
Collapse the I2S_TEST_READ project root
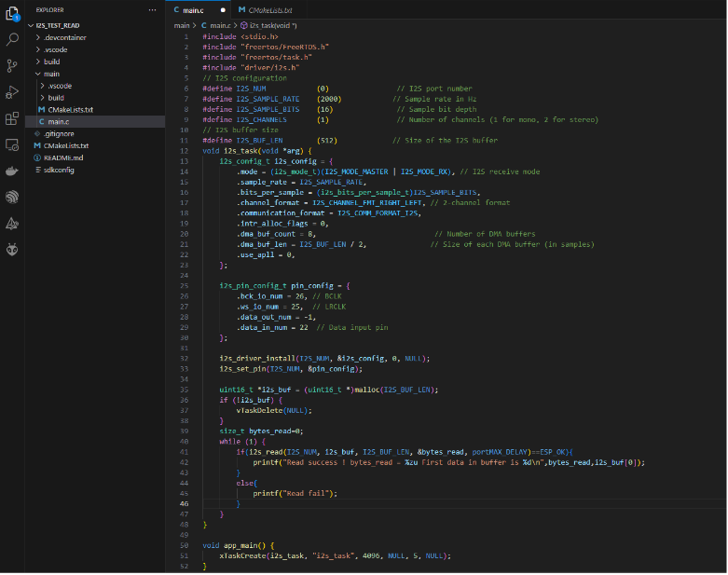coord(56,25)
